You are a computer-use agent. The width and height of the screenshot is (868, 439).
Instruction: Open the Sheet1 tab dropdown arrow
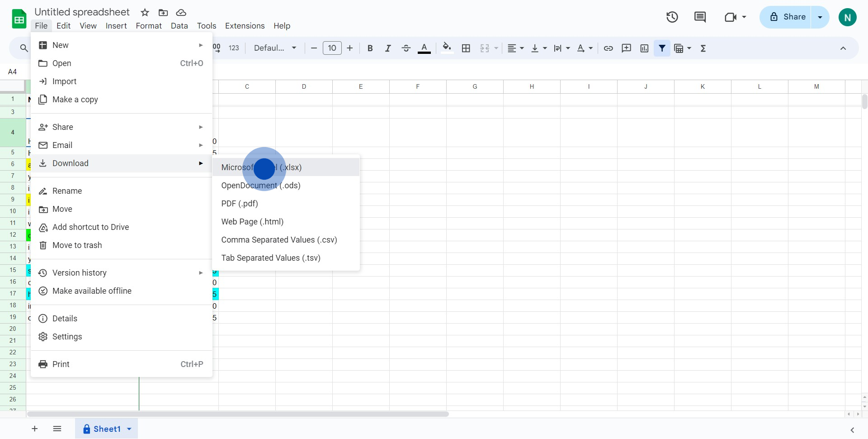129,429
